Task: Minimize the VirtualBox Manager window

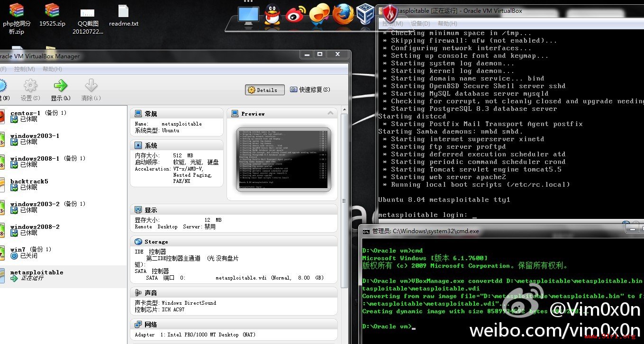Action: pos(307,54)
